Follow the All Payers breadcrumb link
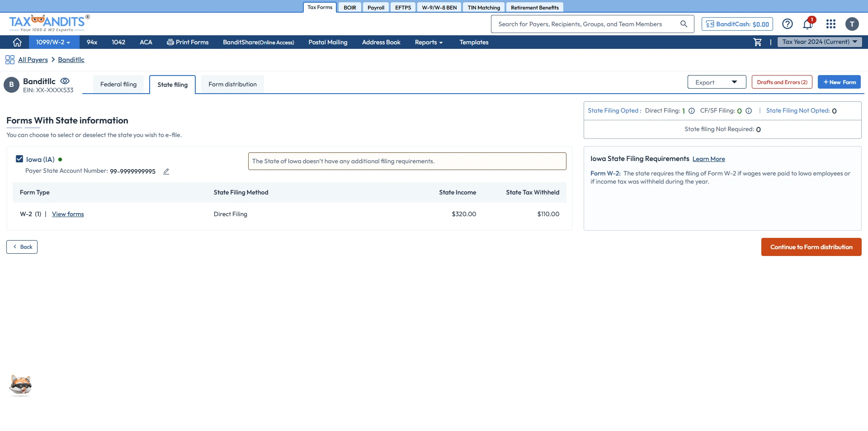The image size is (868, 431). pyautogui.click(x=33, y=60)
